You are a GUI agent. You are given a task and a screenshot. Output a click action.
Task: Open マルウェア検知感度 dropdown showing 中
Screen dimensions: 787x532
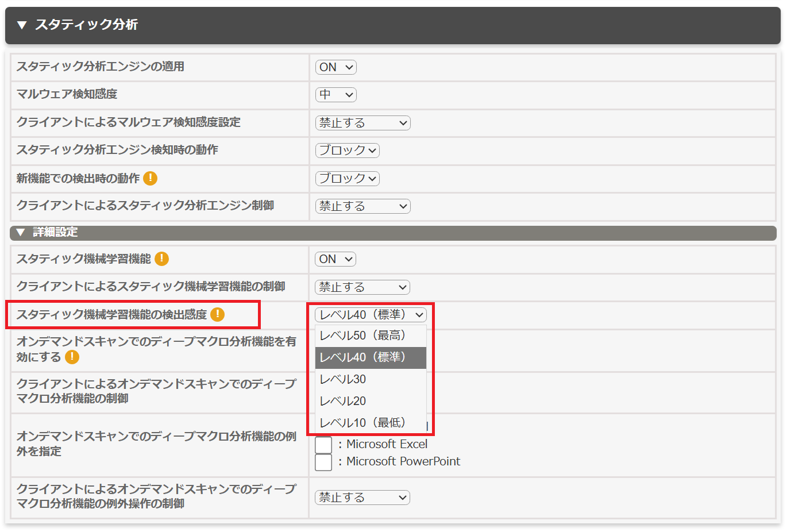[x=335, y=95]
